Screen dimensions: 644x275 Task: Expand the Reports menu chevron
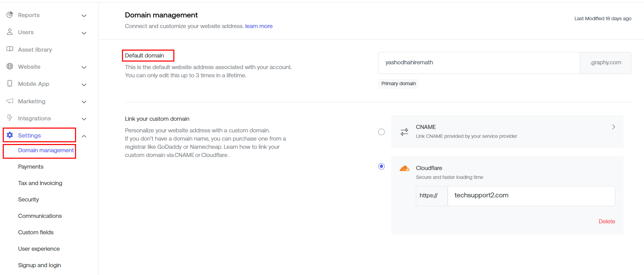tap(84, 16)
